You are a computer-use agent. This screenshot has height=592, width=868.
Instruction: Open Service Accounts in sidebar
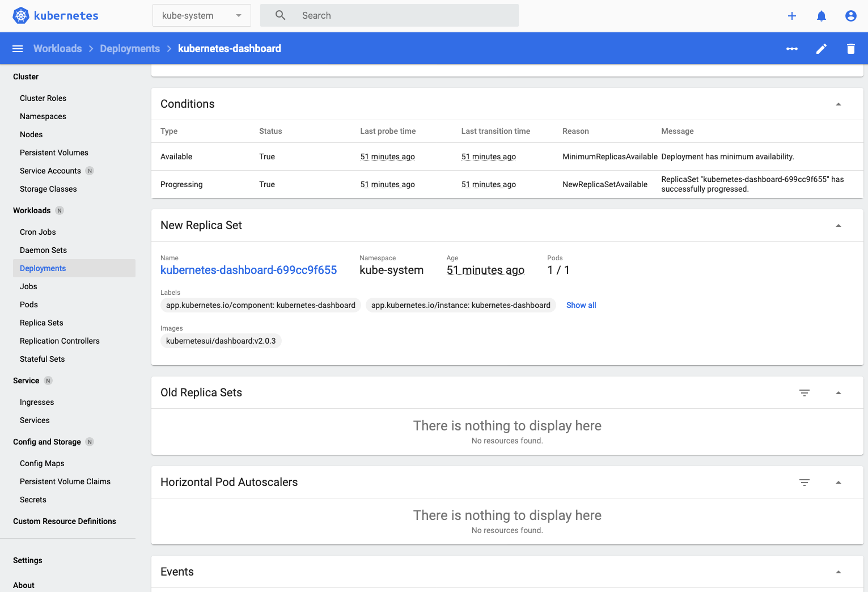(x=50, y=171)
